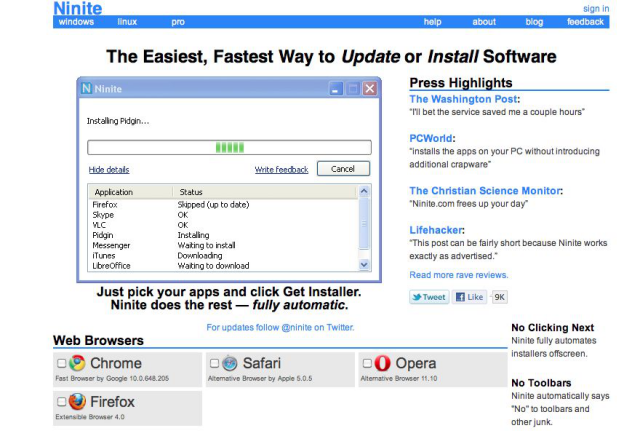640x436 pixels.
Task: Open The Washington Post link
Action: coord(464,99)
